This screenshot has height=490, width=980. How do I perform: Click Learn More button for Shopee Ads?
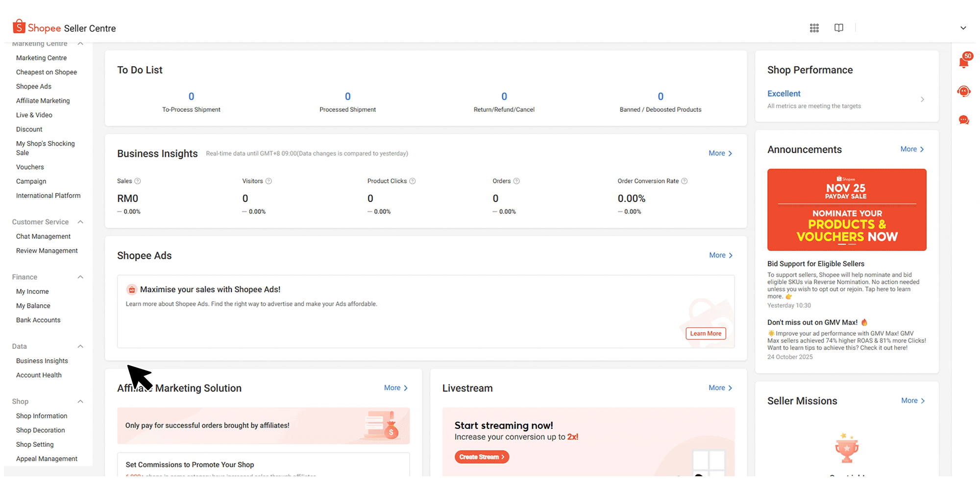point(706,334)
